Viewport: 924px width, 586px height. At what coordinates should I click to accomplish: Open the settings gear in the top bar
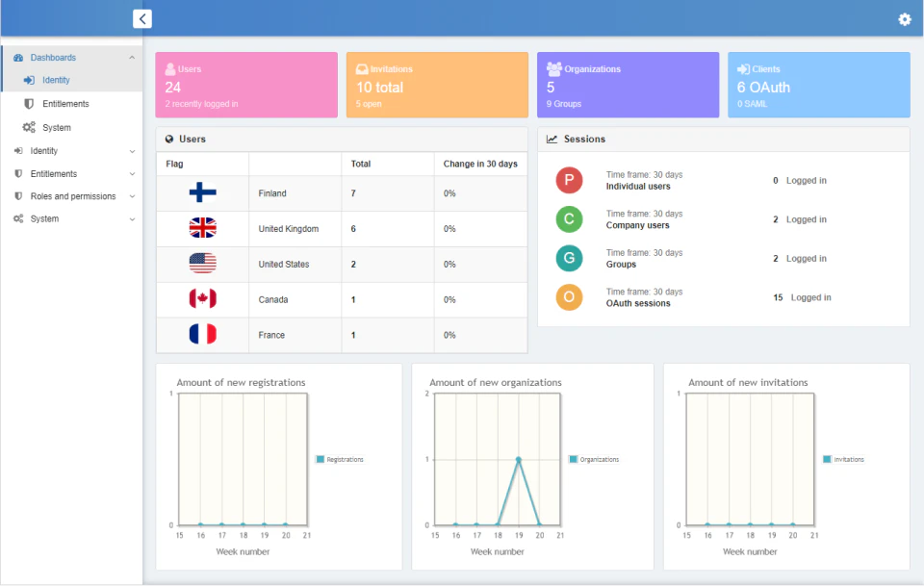pos(904,18)
